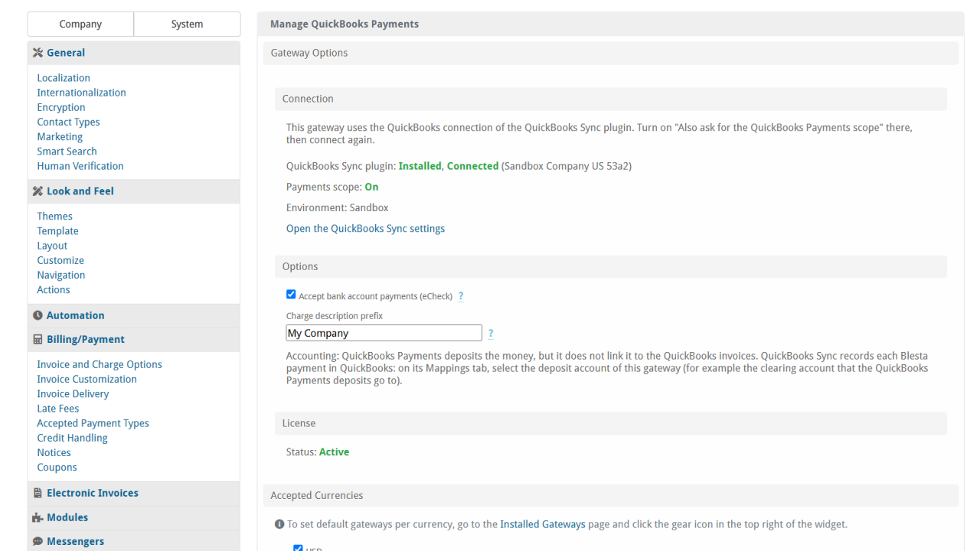Open help tooltip for eCheck option
Viewport: 980px width, 551px height.
461,296
